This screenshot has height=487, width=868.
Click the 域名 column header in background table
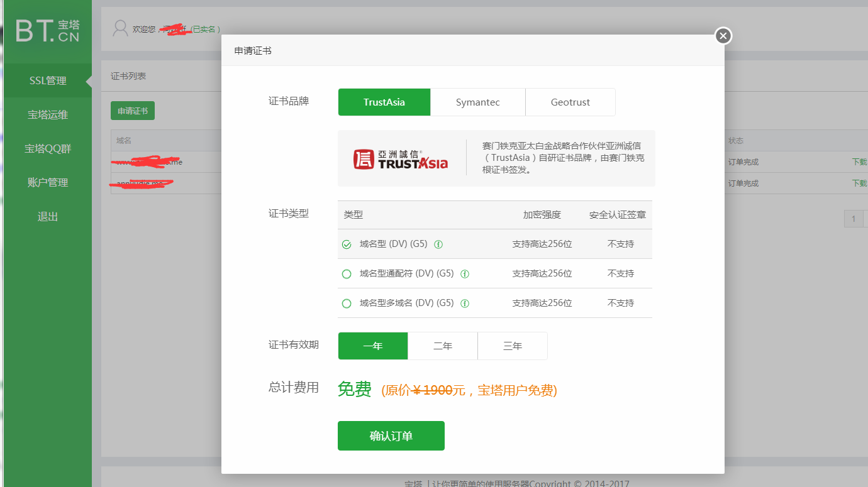[x=124, y=141]
